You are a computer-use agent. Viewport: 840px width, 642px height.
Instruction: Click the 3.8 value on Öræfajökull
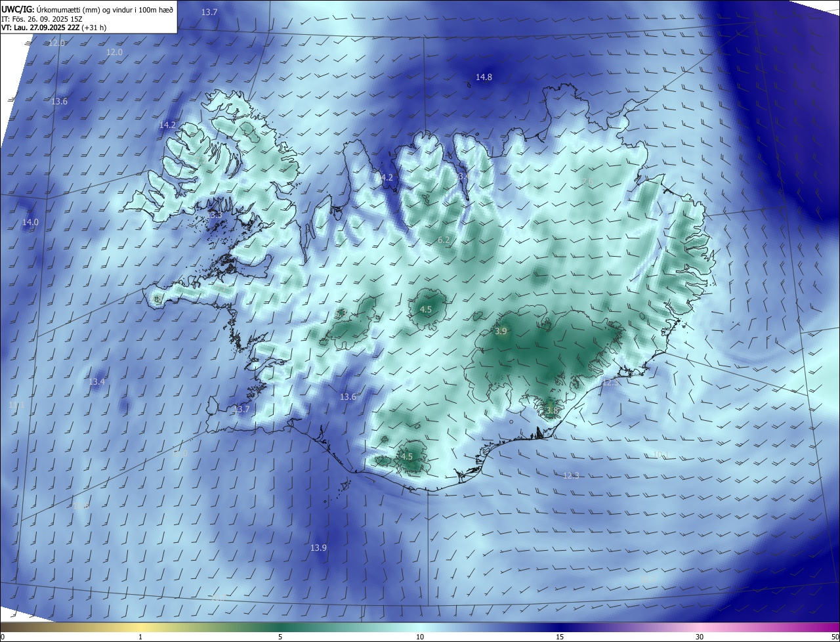[551, 411]
